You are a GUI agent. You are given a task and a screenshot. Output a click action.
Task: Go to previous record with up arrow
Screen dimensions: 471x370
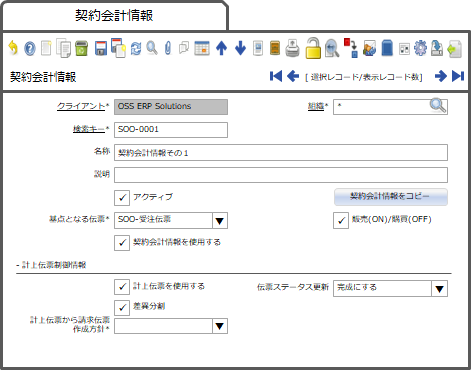(221, 48)
